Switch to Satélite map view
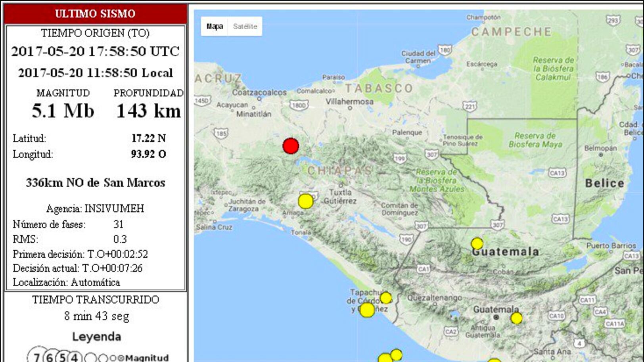This screenshot has height=362, width=644. pyautogui.click(x=245, y=27)
